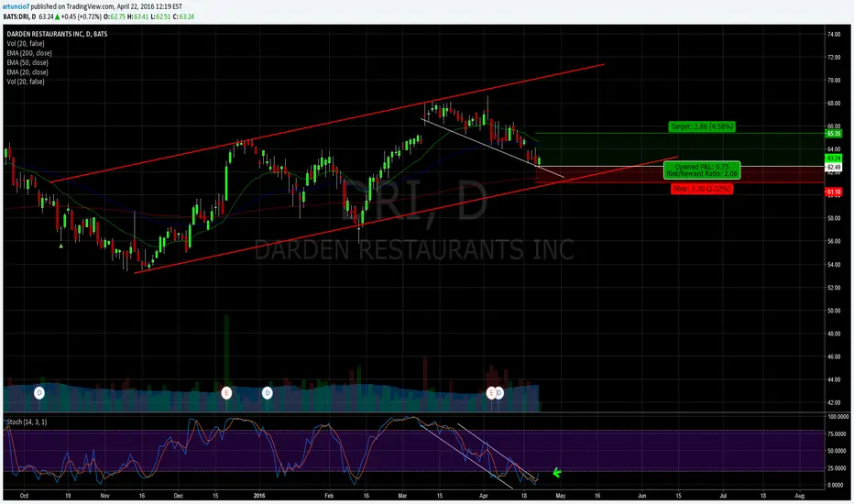Click the L:62.51 low value
The width and height of the screenshot is (854, 504).
point(160,16)
